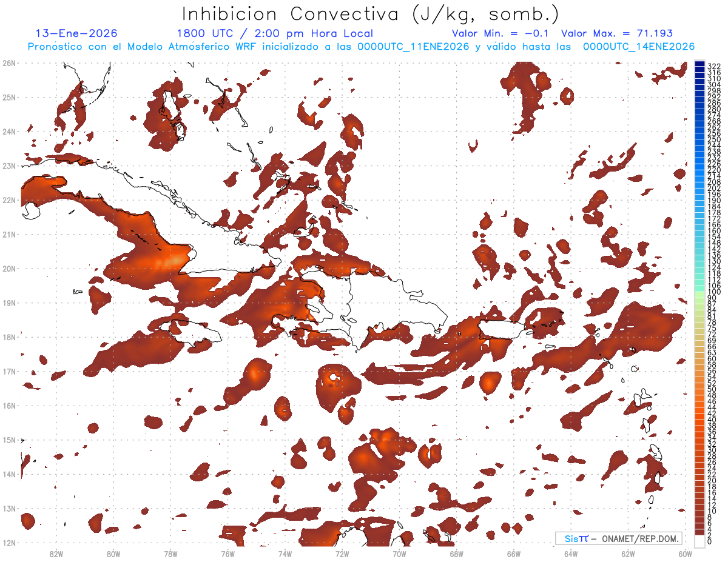Click the 23N latitude label
The width and height of the screenshot is (728, 562).
pyautogui.click(x=8, y=166)
